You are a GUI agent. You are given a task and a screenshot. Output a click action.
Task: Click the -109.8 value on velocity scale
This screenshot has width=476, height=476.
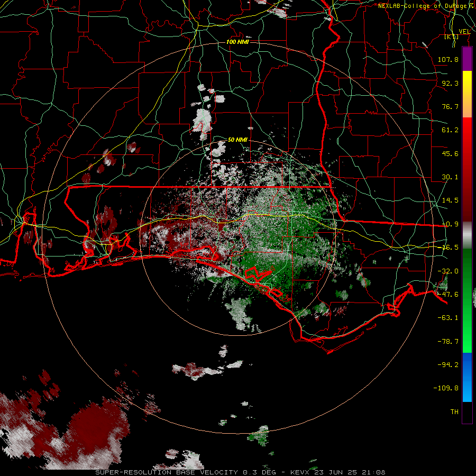tap(446, 388)
